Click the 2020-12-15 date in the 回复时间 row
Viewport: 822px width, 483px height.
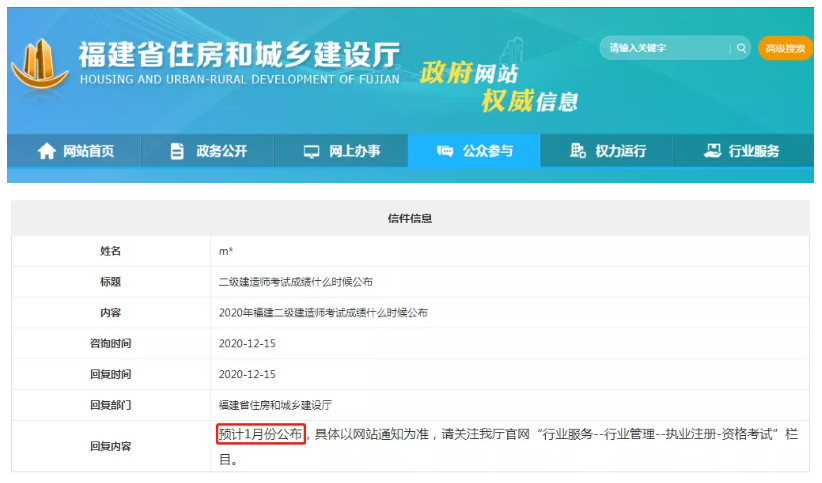247,374
